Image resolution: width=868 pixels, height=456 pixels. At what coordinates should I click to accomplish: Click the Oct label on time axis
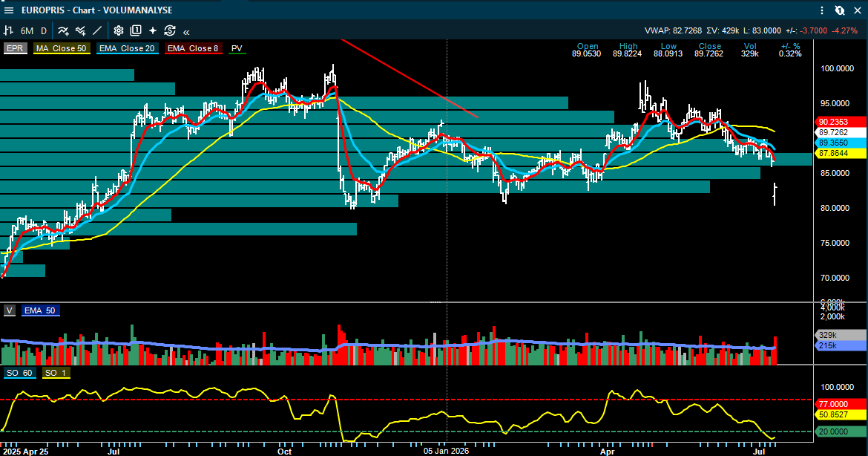(285, 451)
